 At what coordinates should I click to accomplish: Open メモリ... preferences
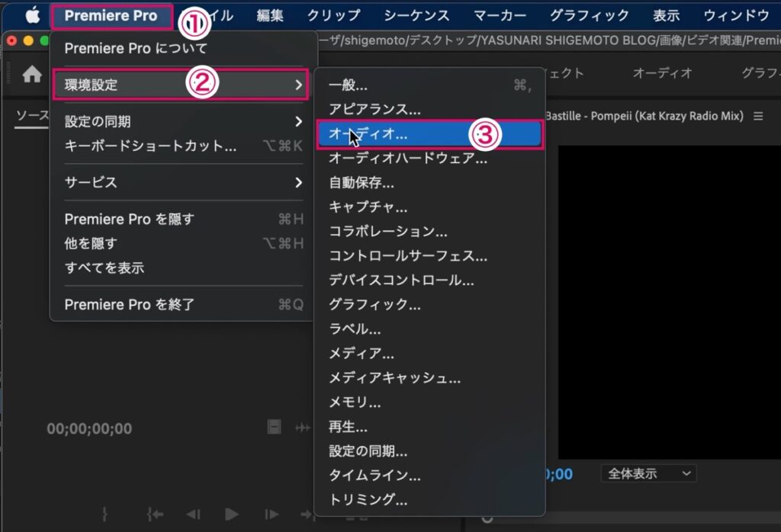point(430,402)
